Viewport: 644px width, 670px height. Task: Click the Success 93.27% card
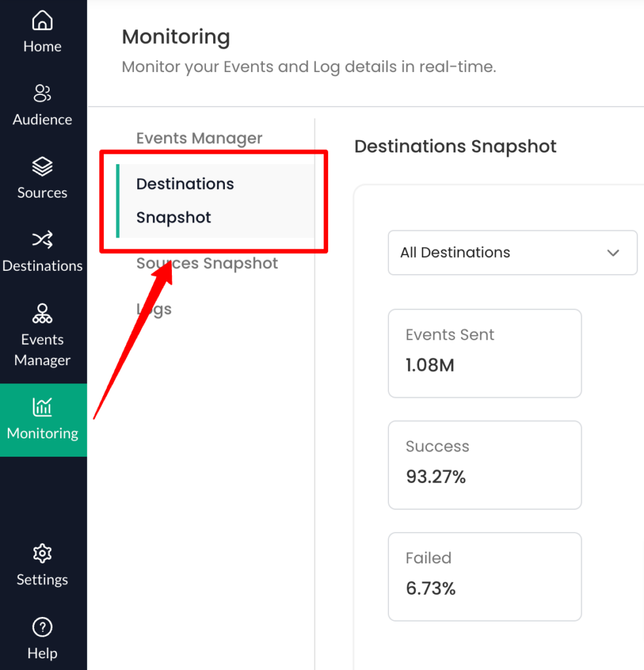pos(484,465)
